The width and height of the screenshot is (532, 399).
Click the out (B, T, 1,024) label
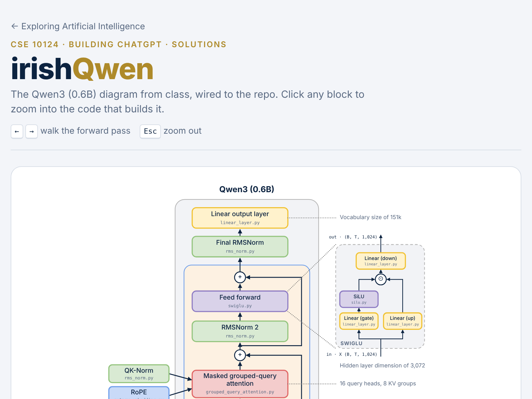(353, 237)
